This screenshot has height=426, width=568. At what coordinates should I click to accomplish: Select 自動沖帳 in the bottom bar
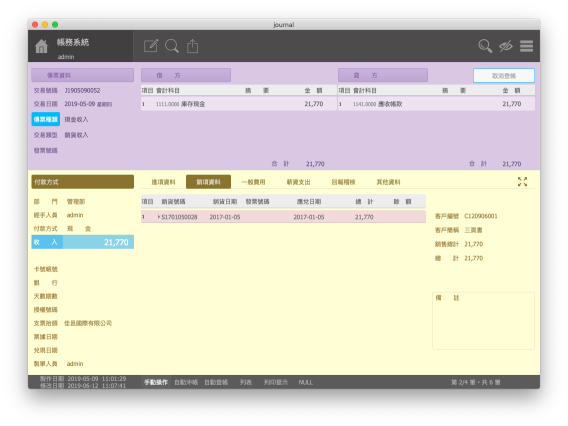[x=186, y=382]
